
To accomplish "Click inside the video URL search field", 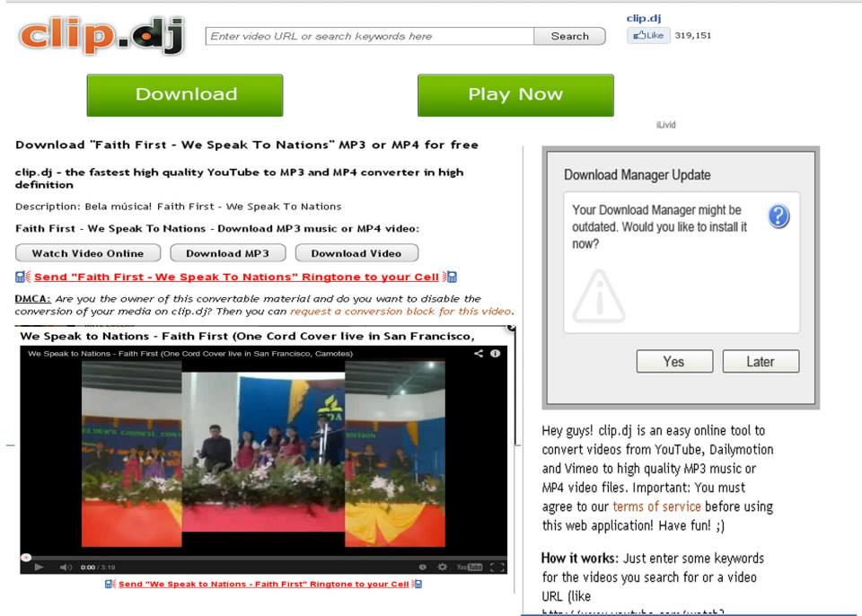I will (369, 36).
